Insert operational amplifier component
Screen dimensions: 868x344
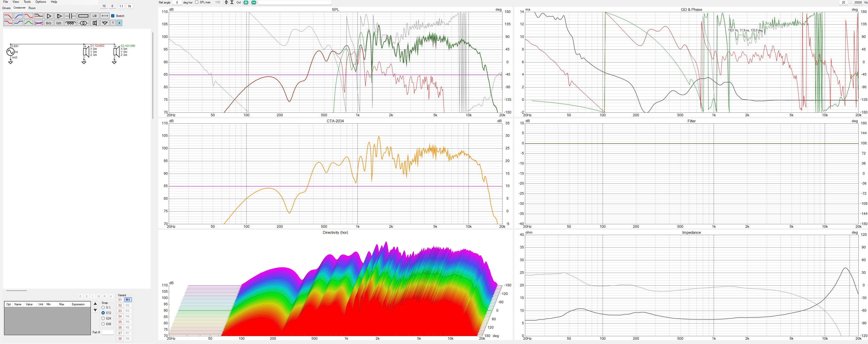(59, 16)
